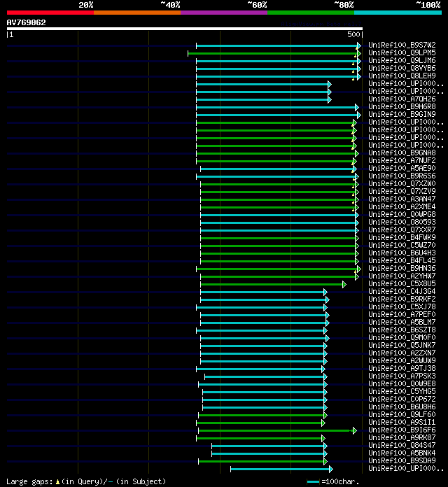Open the UniRef100_A2XME4 hit

402,207
